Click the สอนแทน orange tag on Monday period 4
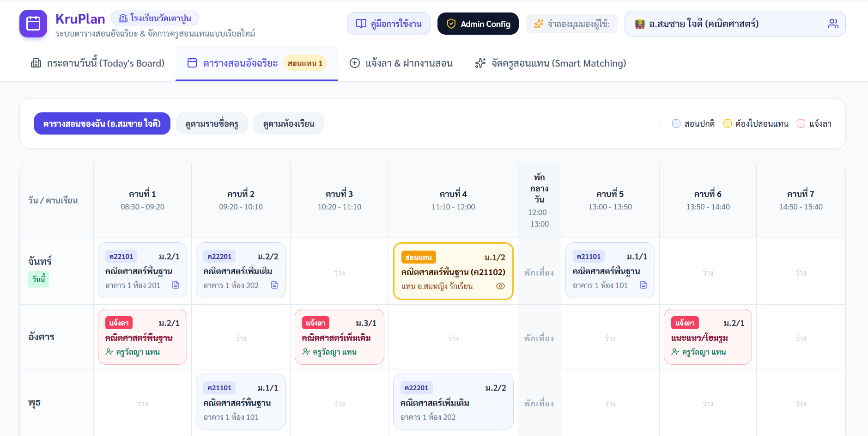Image resolution: width=868 pixels, height=436 pixels. pos(419,257)
